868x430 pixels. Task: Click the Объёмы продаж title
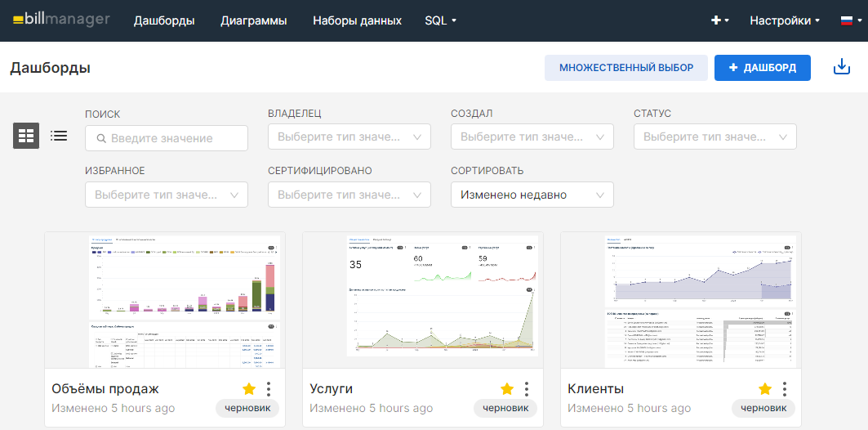[105, 388]
